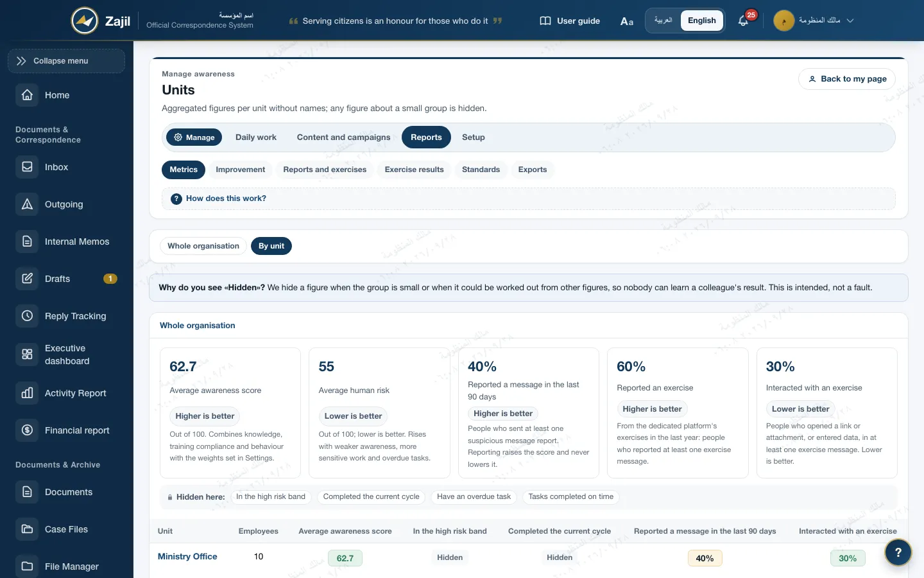Screen dimensions: 924x578
Task: Click the Have an overdue task chip
Action: click(x=474, y=496)
